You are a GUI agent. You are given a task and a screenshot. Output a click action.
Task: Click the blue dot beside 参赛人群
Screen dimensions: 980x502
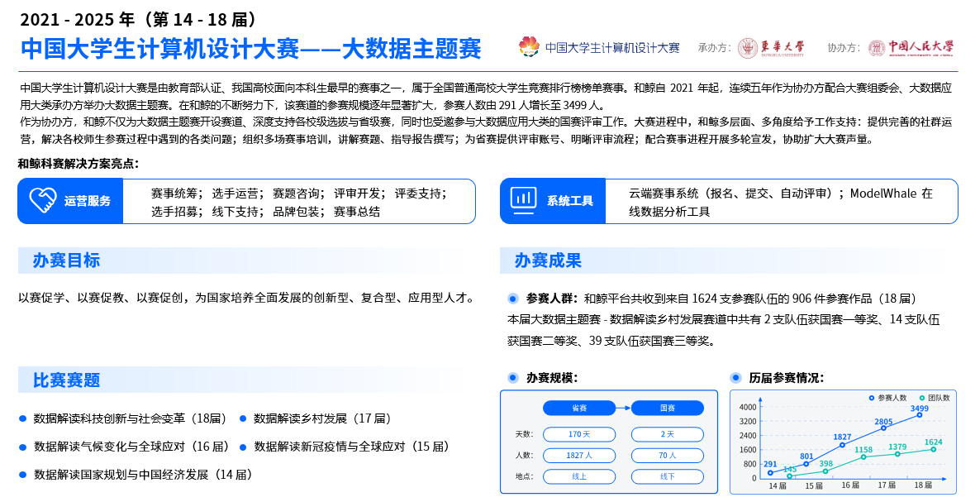(512, 299)
